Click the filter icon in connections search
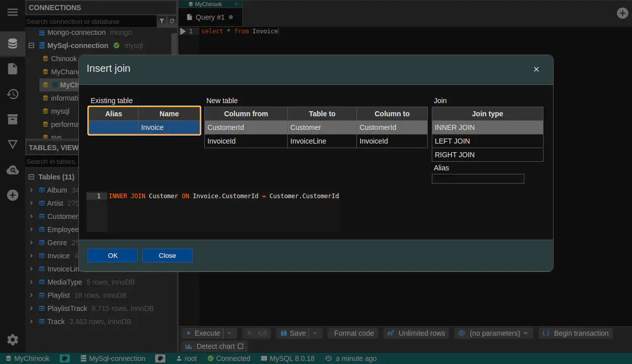Image resolution: width=632 pixels, height=364 pixels. [x=162, y=21]
